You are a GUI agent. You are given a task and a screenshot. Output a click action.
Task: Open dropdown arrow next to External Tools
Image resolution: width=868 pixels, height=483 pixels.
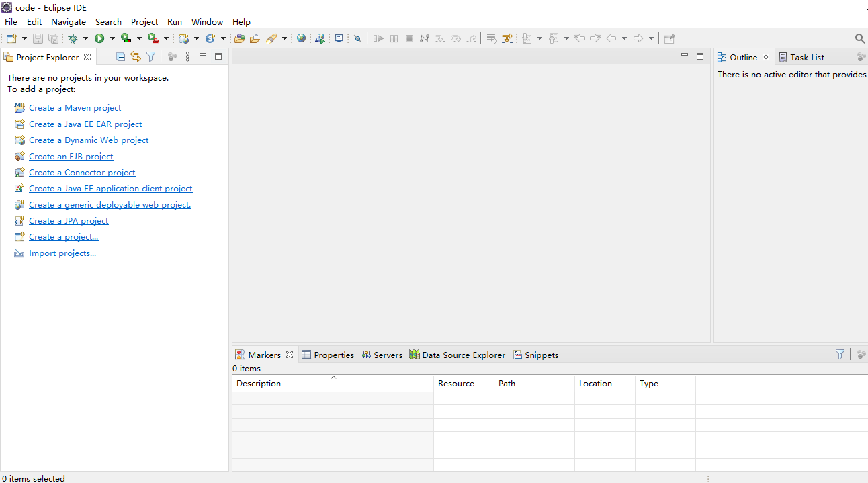coord(166,38)
